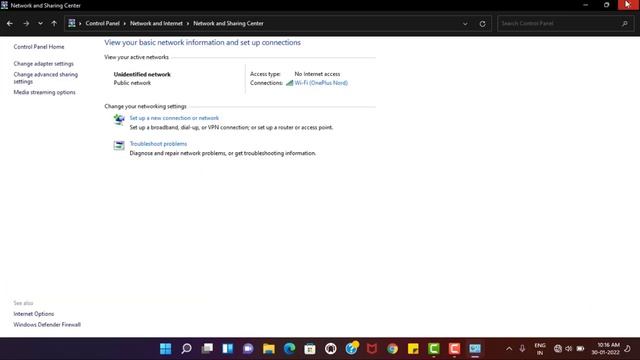Screen dimensions: 640x360
Task: Click the Control Panel icon in address bar
Action: tap(72, 23)
